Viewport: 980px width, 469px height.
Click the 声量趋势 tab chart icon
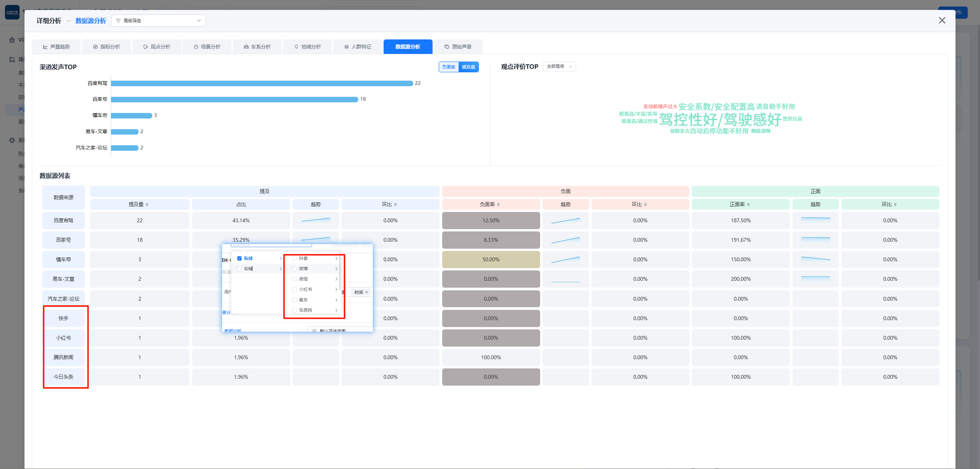45,47
